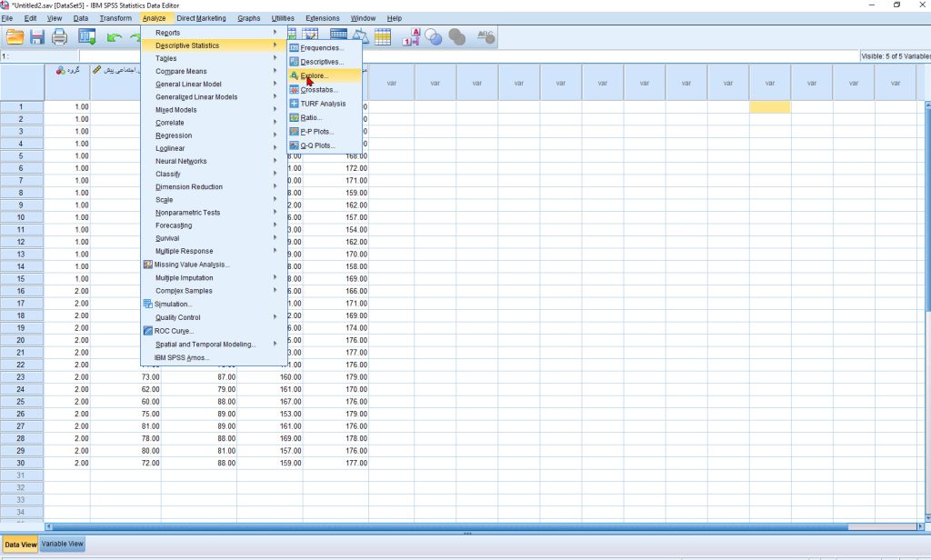931x560 pixels.
Task: Open the Recall recently used dialogs icon
Action: (86, 37)
